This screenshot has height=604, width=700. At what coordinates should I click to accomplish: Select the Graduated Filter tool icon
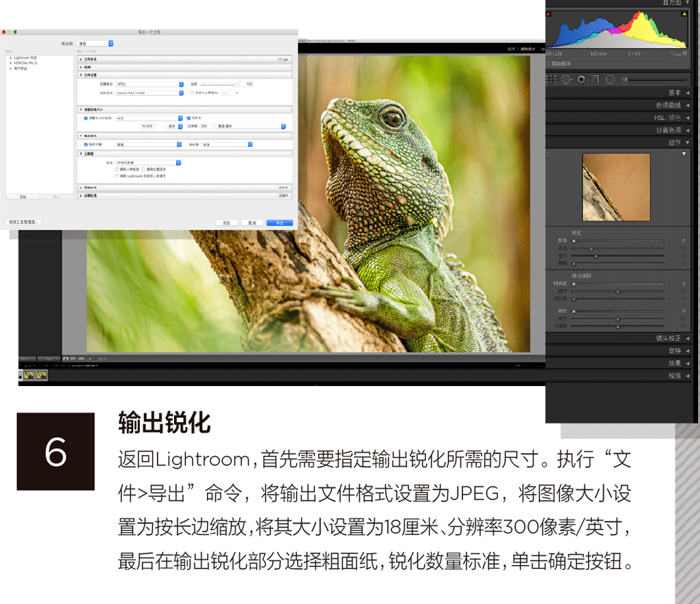[x=596, y=79]
